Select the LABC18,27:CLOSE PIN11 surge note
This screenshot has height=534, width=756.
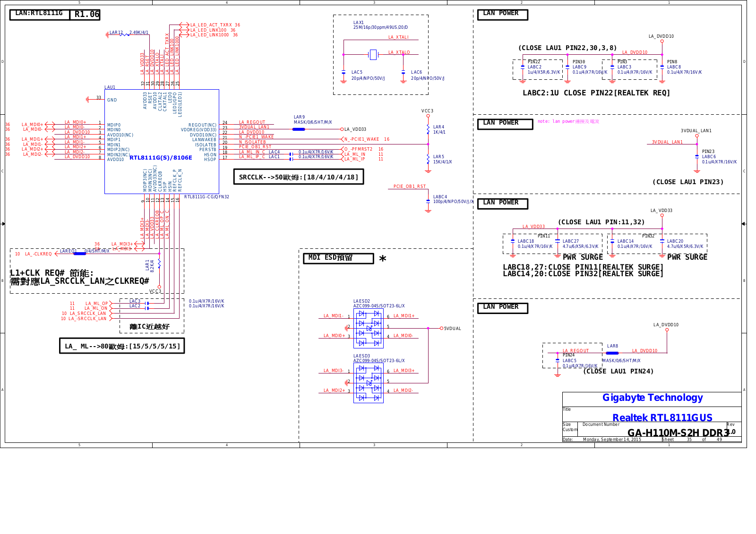point(583,267)
